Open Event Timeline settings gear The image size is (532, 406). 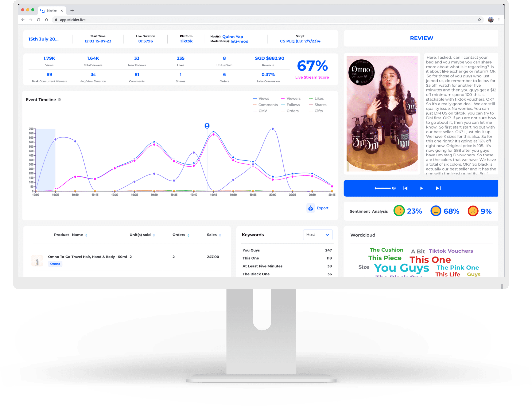click(59, 100)
